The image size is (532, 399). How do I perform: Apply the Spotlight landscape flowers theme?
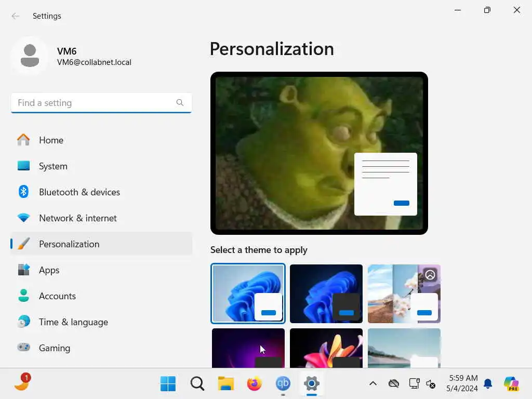[404, 294]
